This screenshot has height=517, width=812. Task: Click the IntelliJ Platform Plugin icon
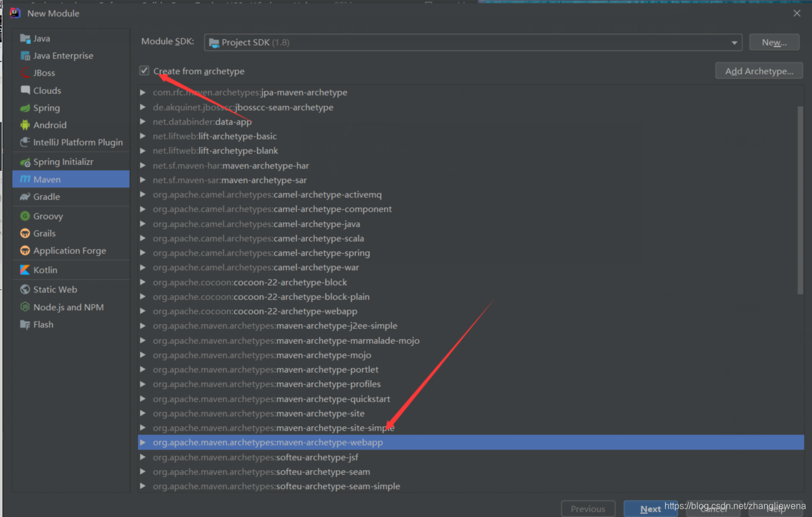pyautogui.click(x=25, y=142)
